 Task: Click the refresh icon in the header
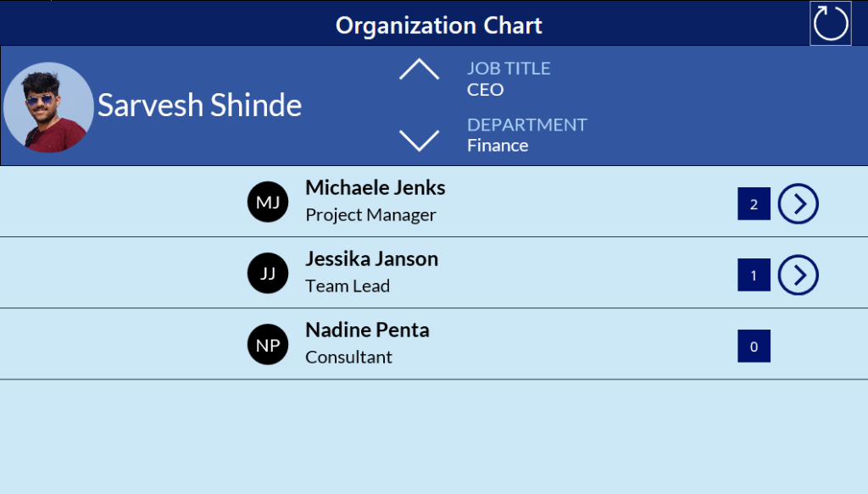(830, 23)
